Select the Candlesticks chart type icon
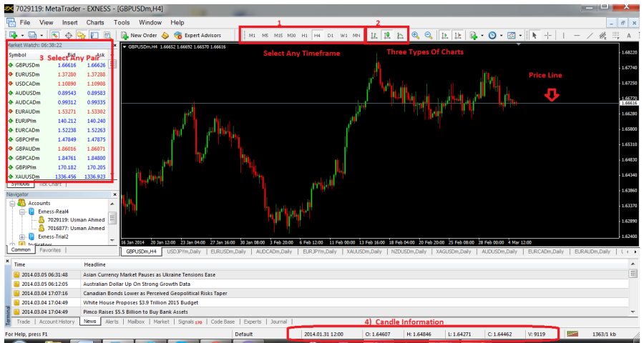Image resolution: width=644 pixels, height=343 pixels. (387, 36)
